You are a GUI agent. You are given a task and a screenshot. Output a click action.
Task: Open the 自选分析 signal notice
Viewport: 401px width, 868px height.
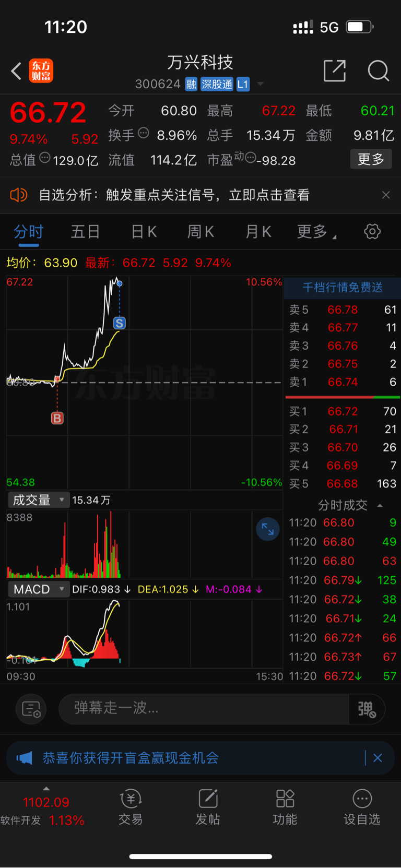(174, 195)
